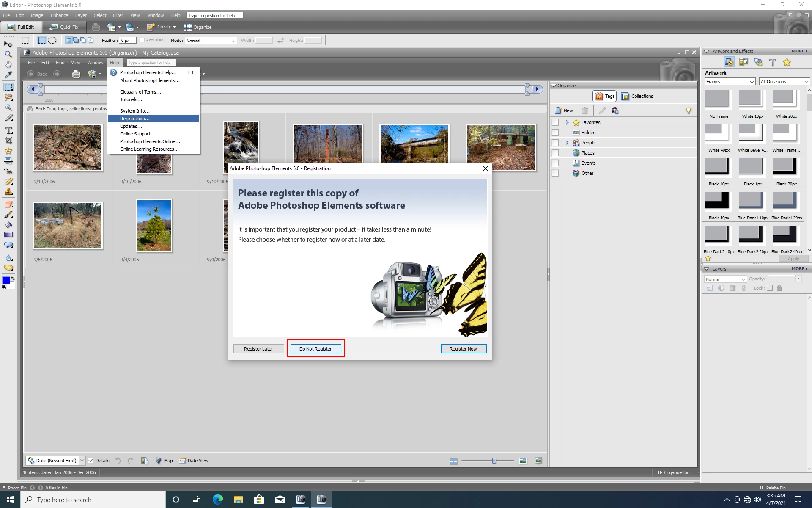The image size is (812, 508).
Task: Check the box beside Places tag
Action: (555, 153)
